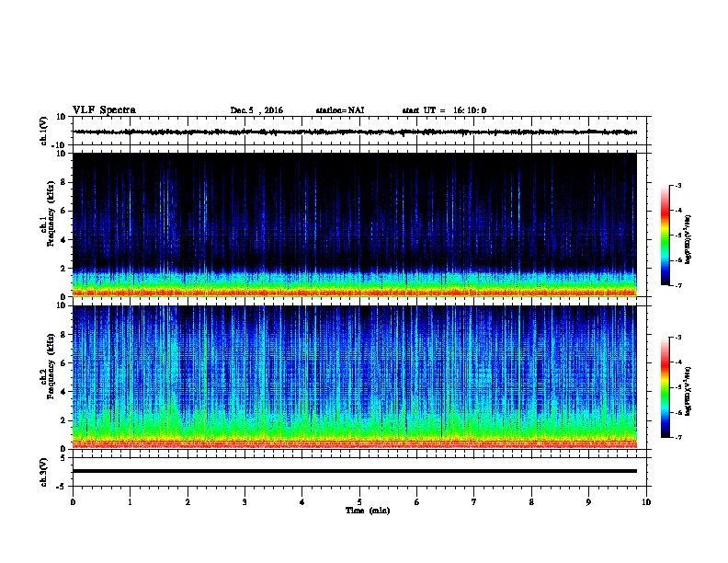Click the "-7" label on ch.2 color bar
This screenshot has height=563, width=728.
(x=678, y=437)
